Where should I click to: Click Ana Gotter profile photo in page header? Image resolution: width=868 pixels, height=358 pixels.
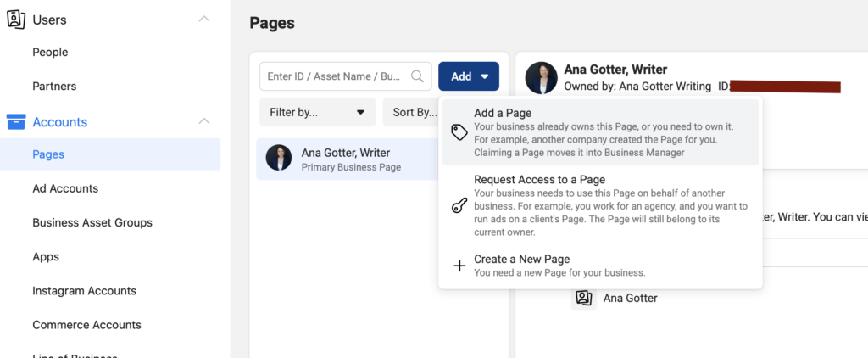pos(541,78)
